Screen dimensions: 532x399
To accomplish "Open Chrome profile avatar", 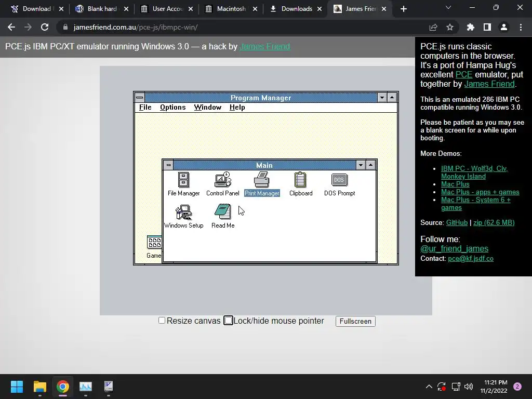I will (504, 27).
